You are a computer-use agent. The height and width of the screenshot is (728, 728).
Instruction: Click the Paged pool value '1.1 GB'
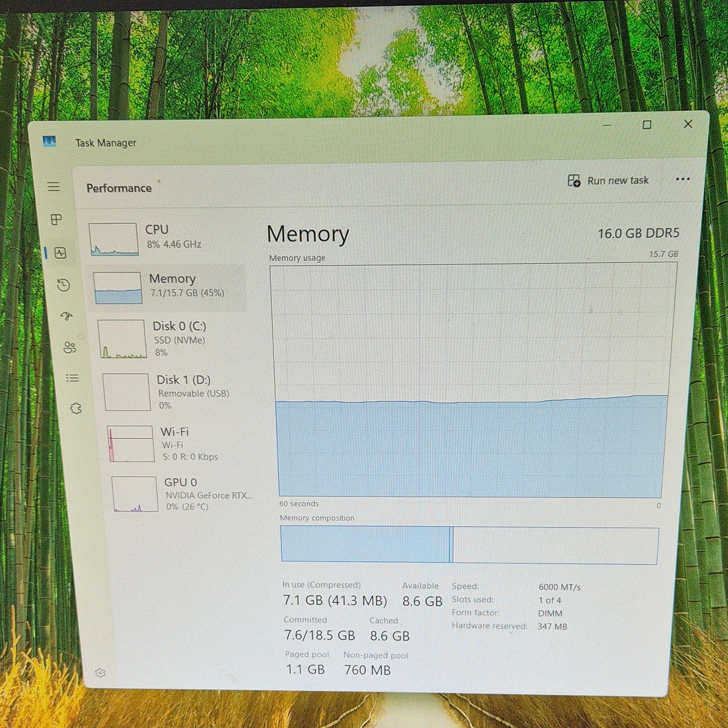[x=305, y=670]
